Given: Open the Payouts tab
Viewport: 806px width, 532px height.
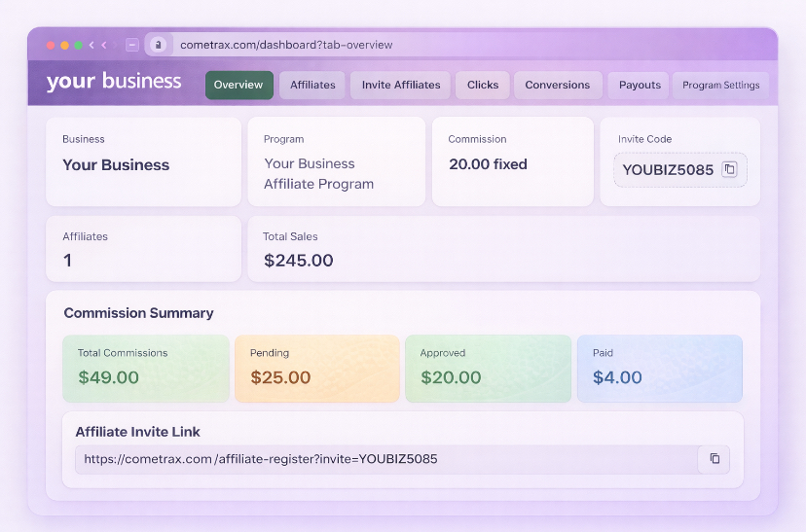Looking at the screenshot, I should (x=639, y=85).
